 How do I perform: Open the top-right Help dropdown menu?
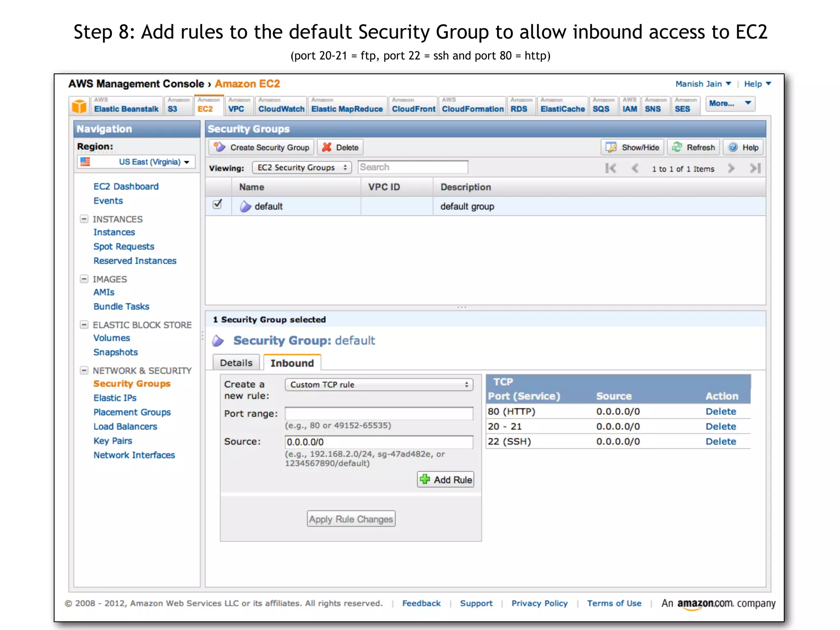[758, 84]
